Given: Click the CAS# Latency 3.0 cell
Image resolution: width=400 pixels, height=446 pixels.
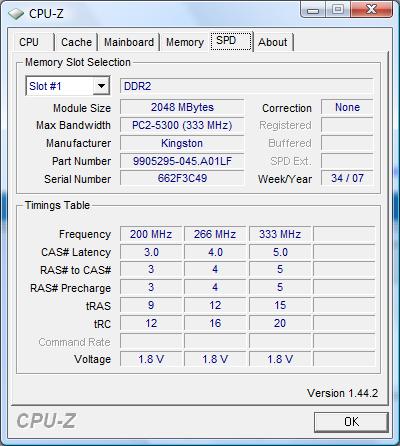Looking at the screenshot, I should point(151,252).
